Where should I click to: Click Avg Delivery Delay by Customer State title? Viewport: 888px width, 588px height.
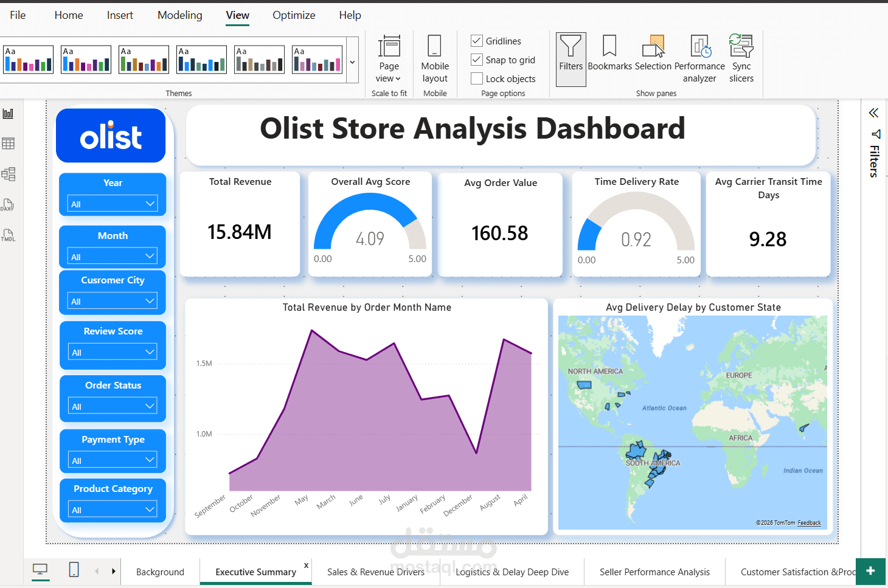click(693, 307)
